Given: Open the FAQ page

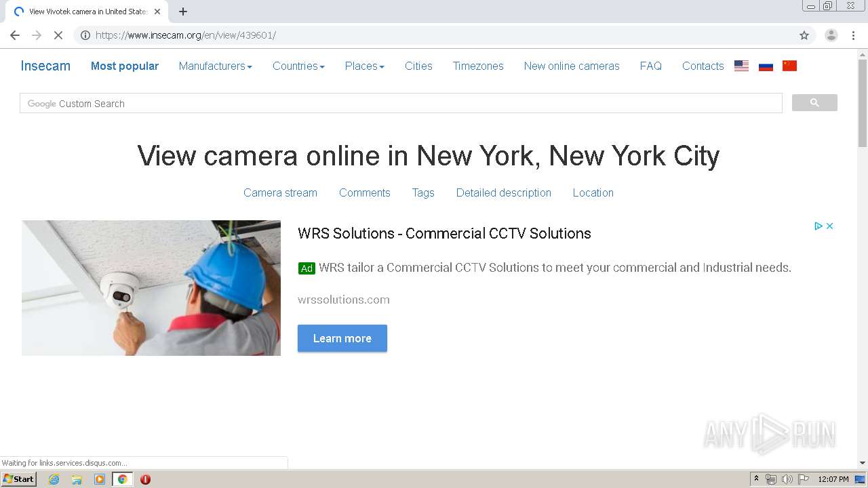Looking at the screenshot, I should [651, 66].
